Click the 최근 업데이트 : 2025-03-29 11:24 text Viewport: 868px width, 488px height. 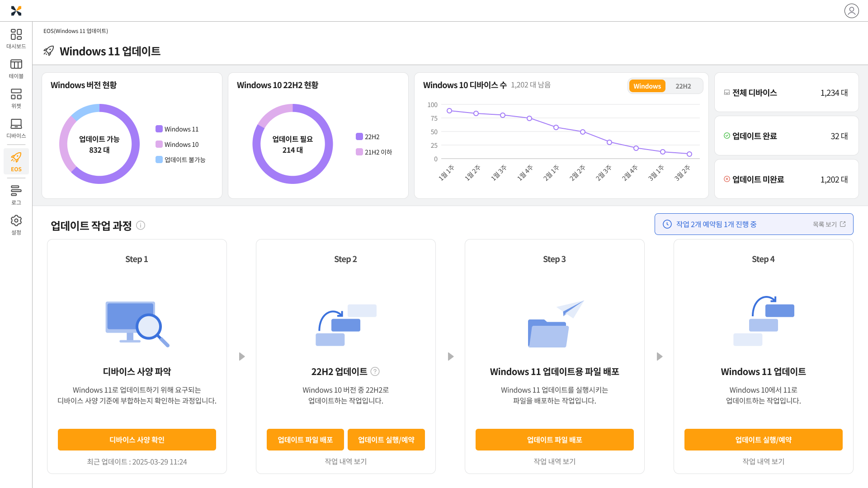(x=137, y=462)
